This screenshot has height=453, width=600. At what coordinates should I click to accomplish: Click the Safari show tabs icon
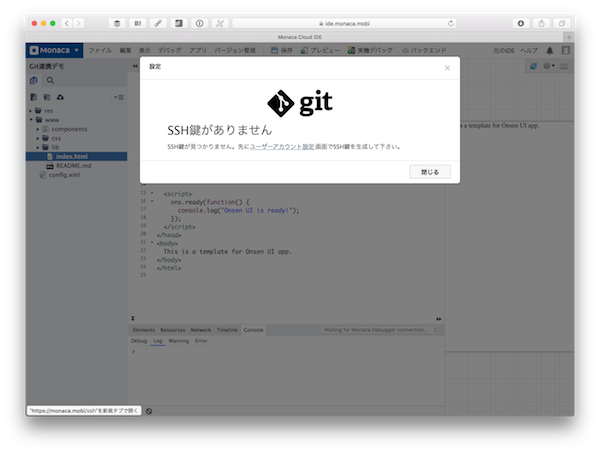click(x=562, y=23)
